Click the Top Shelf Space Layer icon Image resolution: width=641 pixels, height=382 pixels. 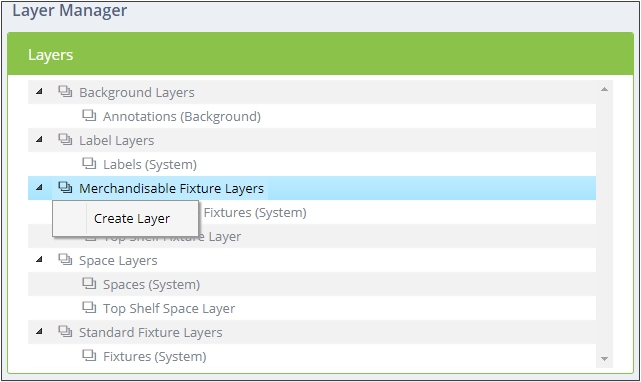89,307
